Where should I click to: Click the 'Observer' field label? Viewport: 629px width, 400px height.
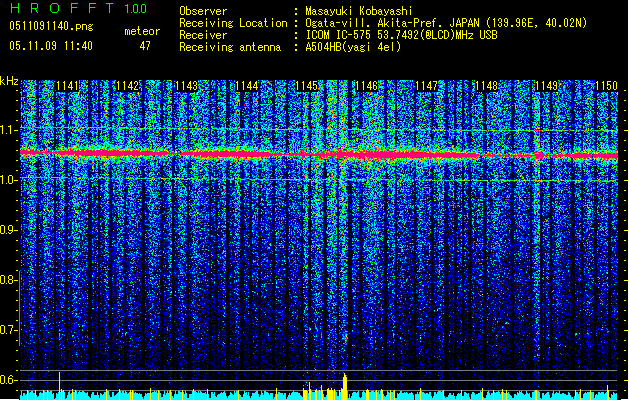point(203,11)
